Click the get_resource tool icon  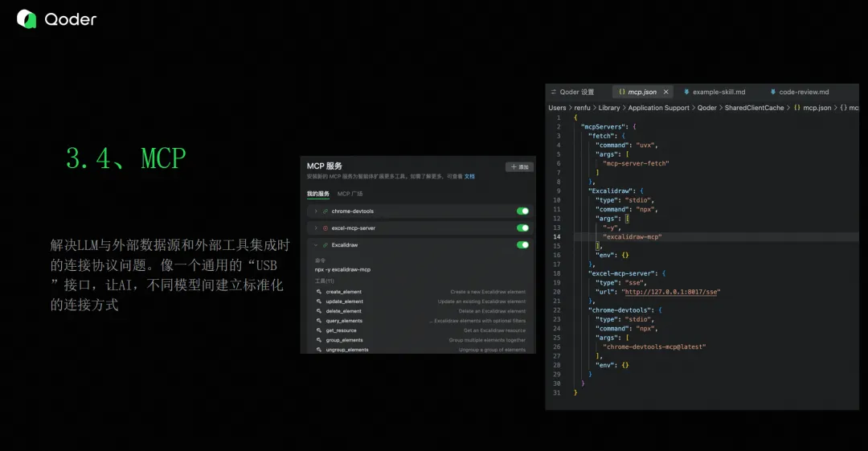319,330
